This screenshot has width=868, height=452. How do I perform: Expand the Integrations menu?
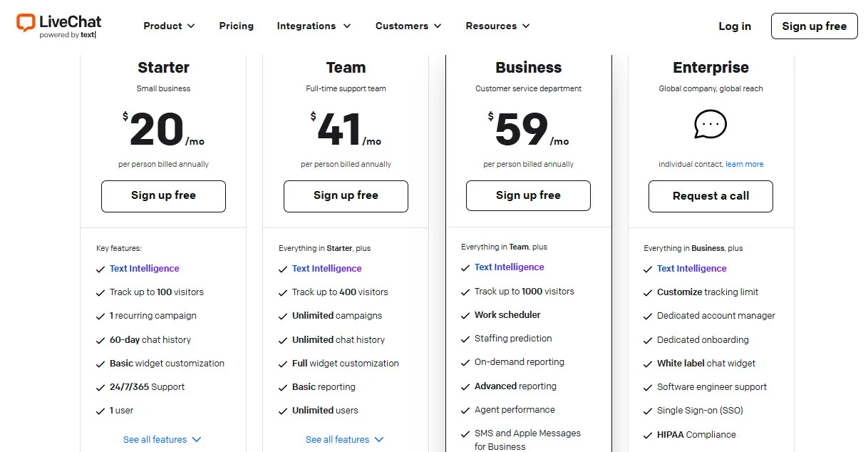pos(314,26)
